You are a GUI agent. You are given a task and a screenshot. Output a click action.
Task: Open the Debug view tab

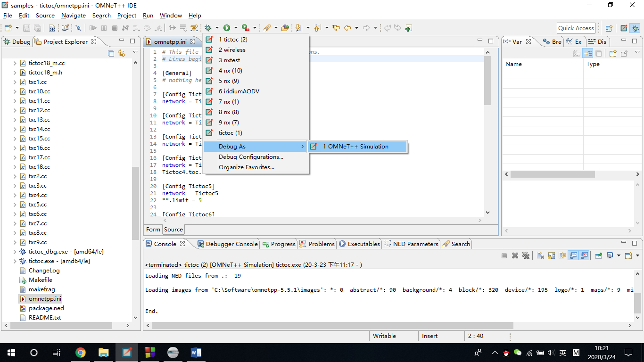(17, 42)
